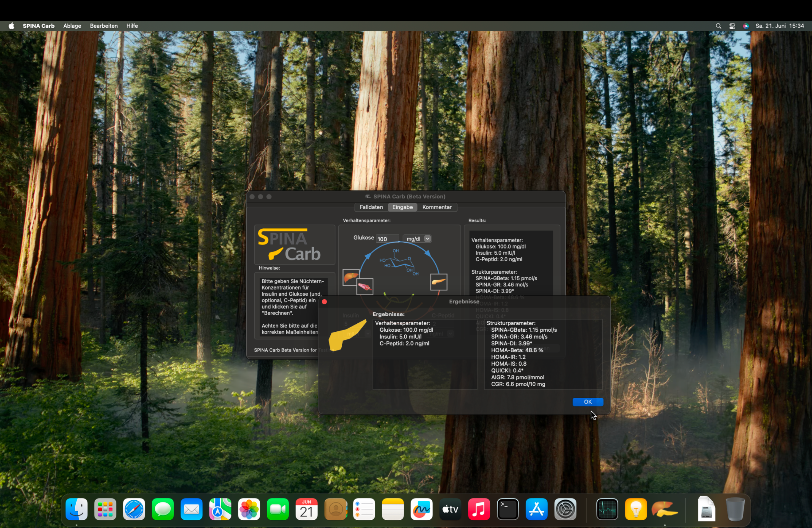This screenshot has width=812, height=528.
Task: Click OK in the Ergebnisse dialog
Action: tap(587, 402)
